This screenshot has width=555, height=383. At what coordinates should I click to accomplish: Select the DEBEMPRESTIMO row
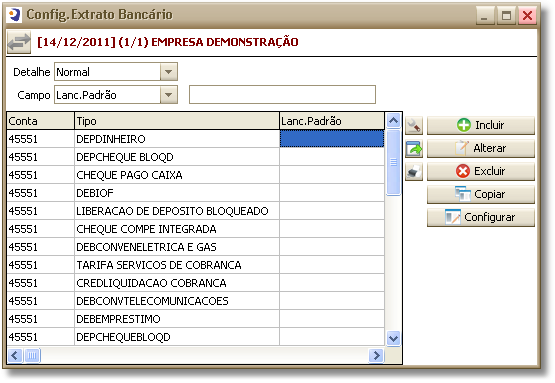point(195,319)
